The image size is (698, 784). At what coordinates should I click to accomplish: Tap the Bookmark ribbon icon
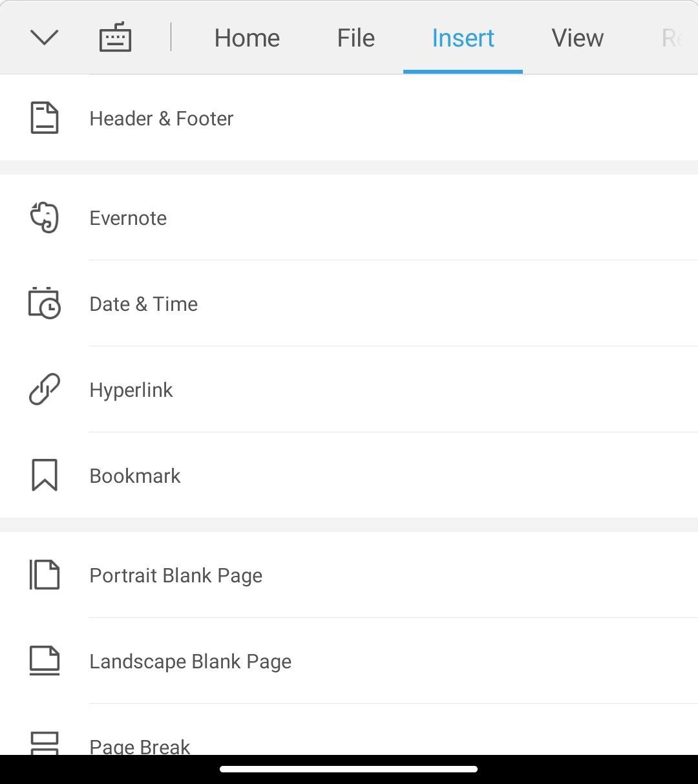click(45, 475)
